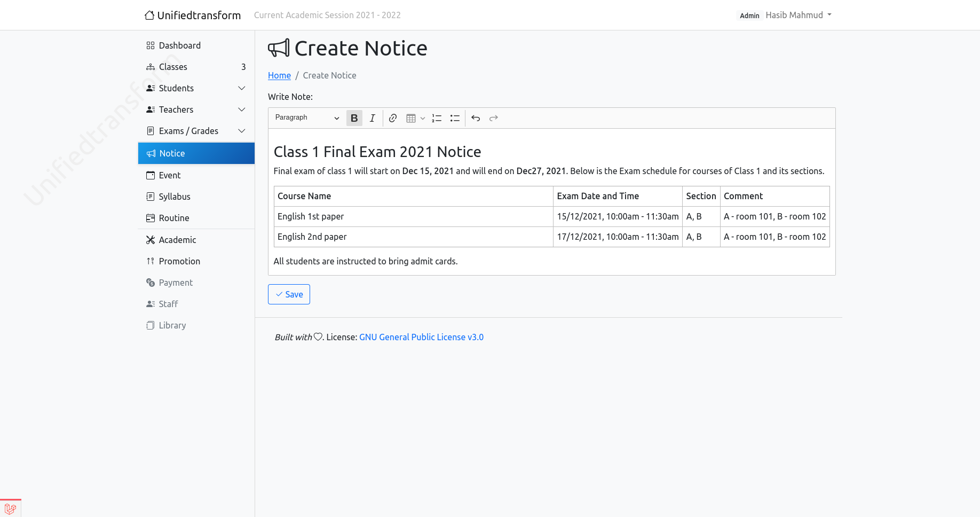Click the Comment header cell

[775, 196]
